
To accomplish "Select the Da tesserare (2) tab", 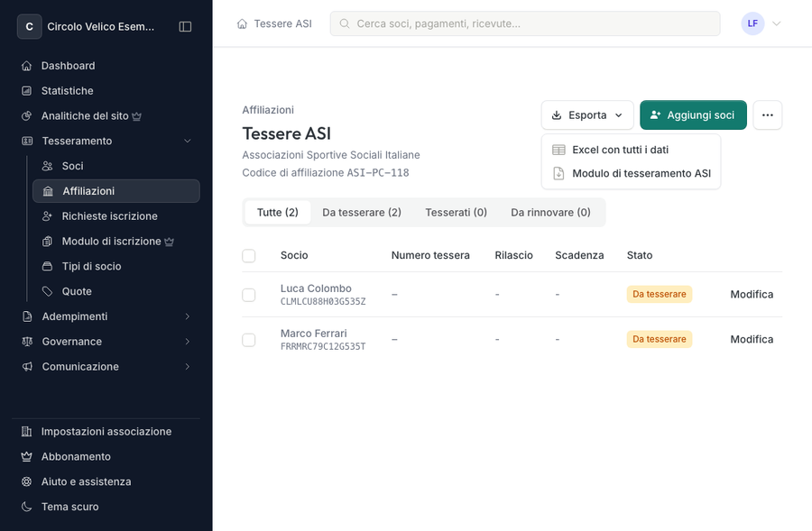I will [362, 212].
